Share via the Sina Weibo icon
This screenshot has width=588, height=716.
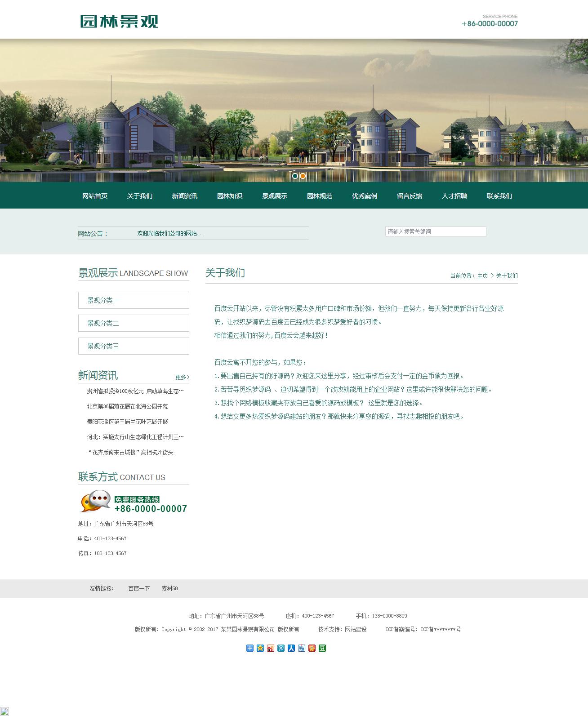pos(271,648)
